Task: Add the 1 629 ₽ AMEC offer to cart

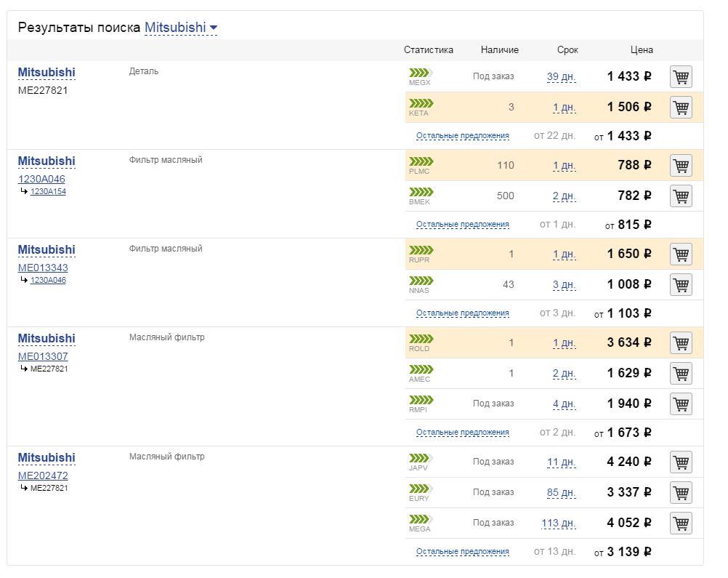Action: point(681,374)
